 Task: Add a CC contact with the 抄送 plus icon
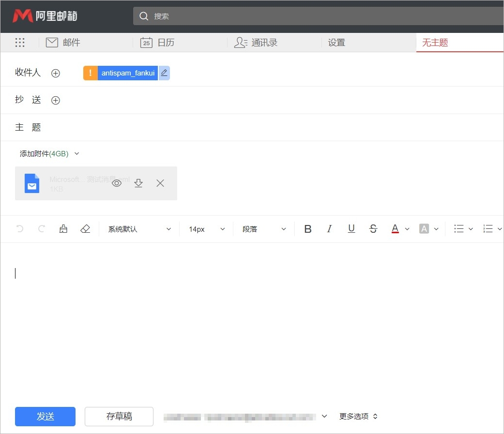point(55,100)
